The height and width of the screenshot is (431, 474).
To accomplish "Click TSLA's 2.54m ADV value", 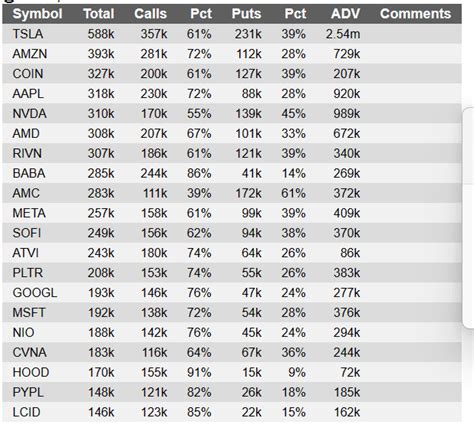I will [343, 34].
